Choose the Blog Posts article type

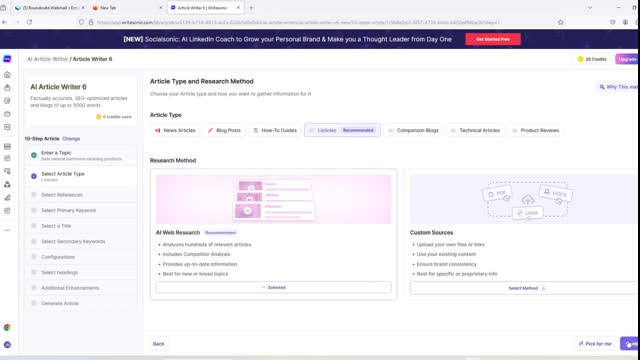[224, 131]
